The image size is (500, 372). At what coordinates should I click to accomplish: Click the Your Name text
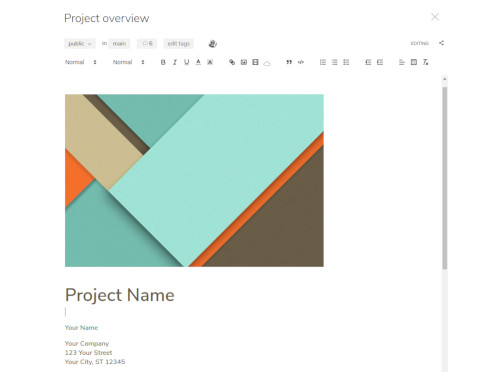click(x=81, y=328)
